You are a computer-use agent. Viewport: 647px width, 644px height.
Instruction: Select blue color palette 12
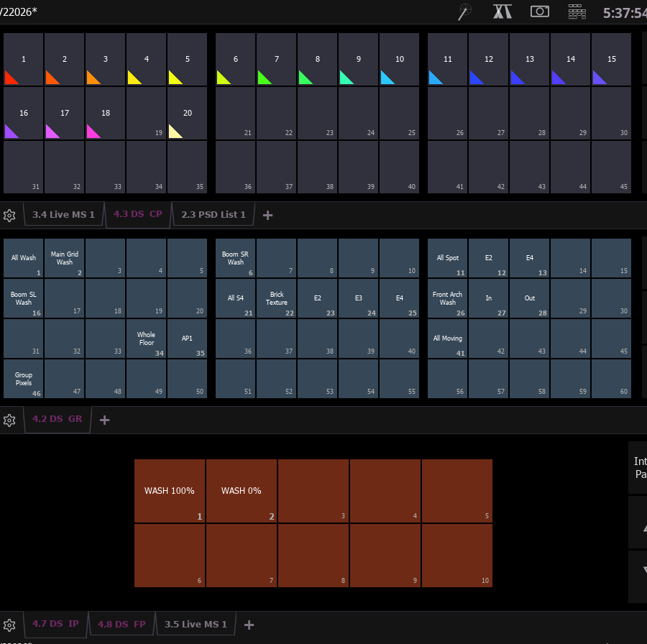coord(489,60)
